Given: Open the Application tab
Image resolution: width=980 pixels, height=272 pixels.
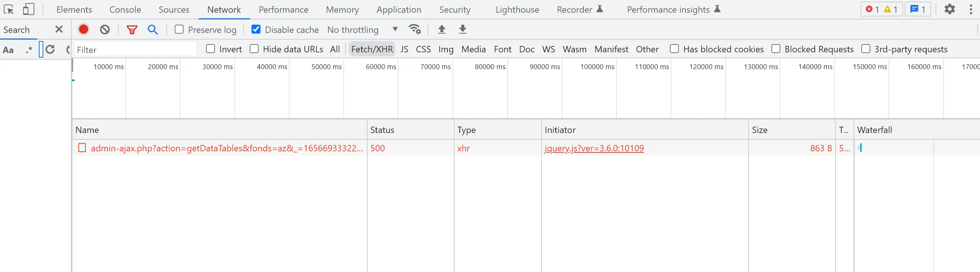Looking at the screenshot, I should click(399, 9).
